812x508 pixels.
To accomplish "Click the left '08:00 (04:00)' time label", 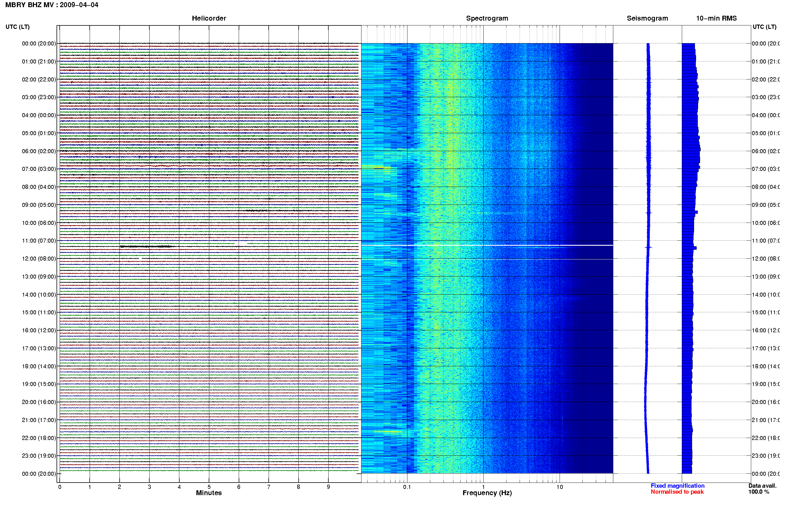I will [x=39, y=187].
